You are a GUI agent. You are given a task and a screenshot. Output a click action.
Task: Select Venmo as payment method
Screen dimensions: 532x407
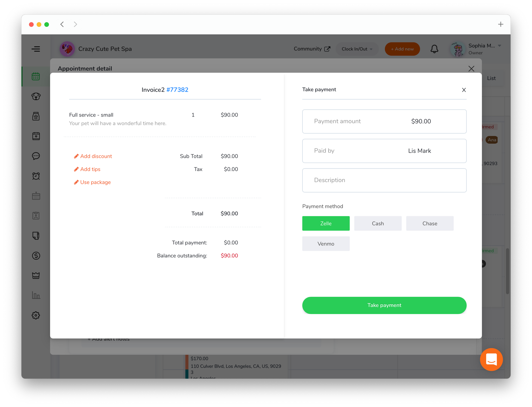[326, 244]
